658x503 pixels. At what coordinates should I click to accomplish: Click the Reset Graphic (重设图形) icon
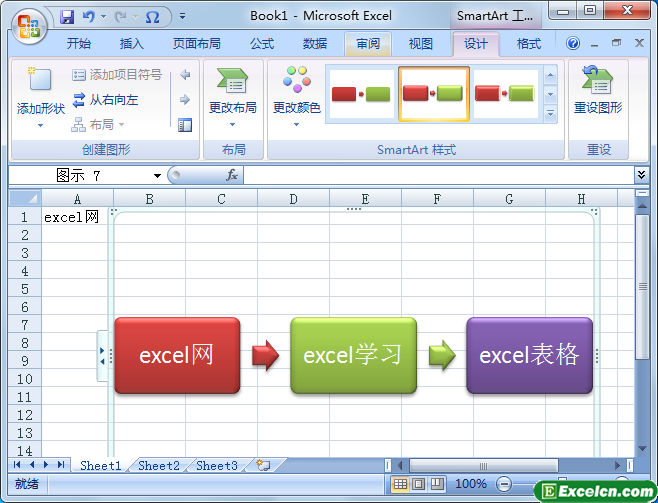[597, 80]
